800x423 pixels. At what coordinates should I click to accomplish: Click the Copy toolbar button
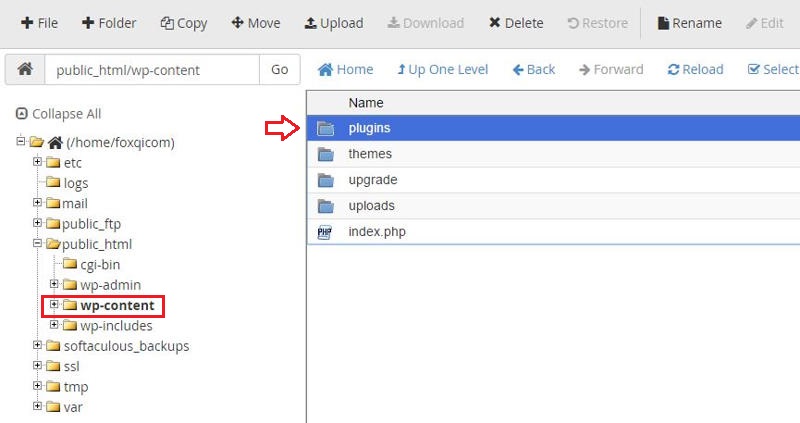click(184, 23)
